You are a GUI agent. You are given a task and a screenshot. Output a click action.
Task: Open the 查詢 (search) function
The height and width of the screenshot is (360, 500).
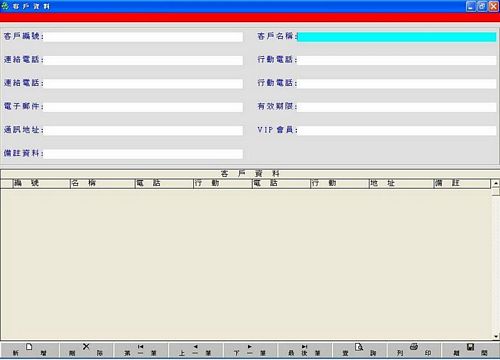point(359,350)
